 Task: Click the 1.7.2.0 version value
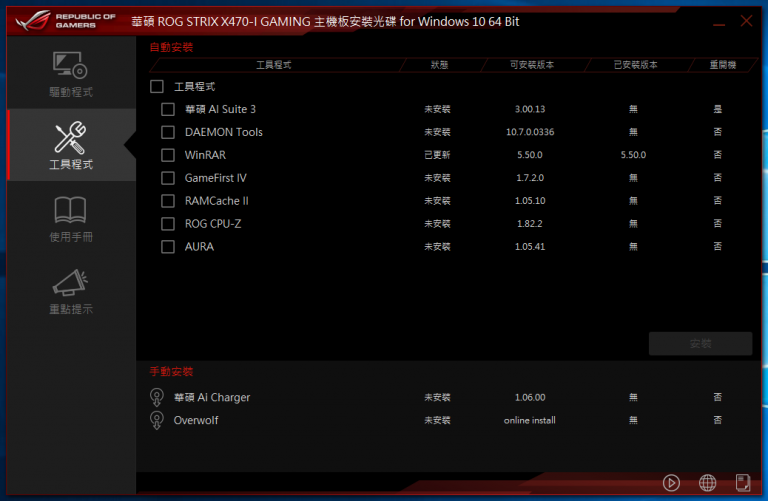coord(530,178)
